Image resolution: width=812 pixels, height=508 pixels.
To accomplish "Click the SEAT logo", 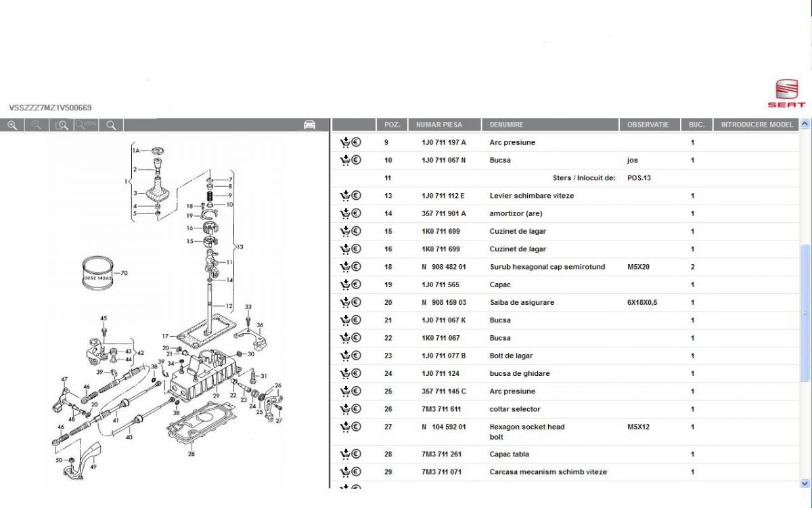I will 786,93.
